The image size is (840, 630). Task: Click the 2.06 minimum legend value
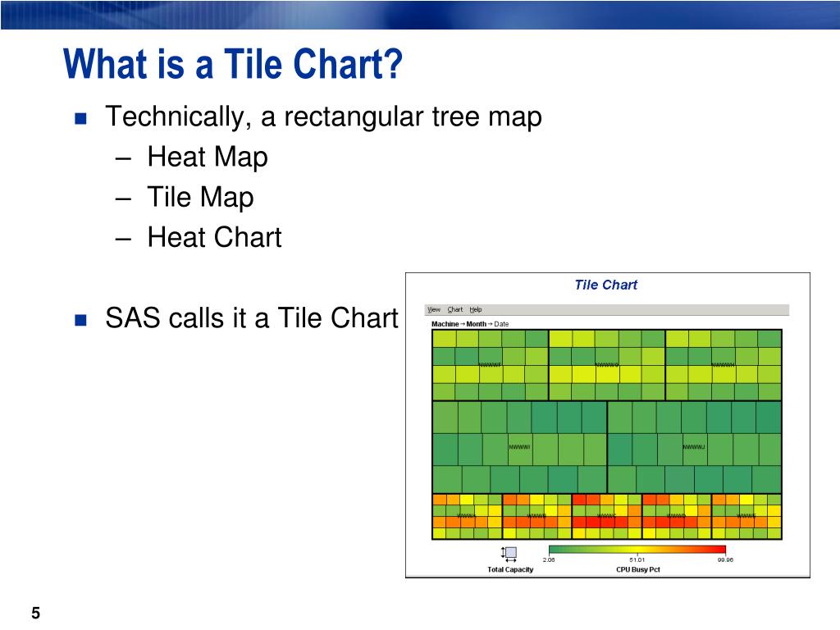[x=549, y=559]
